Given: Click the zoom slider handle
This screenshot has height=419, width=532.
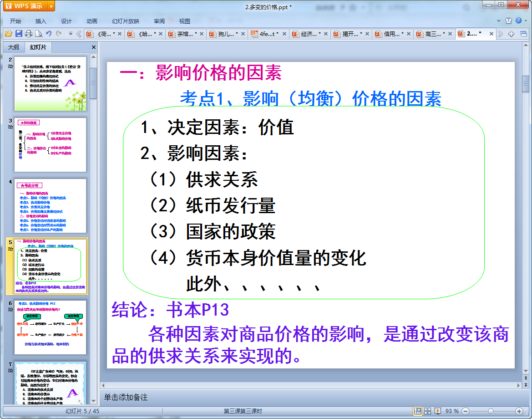Looking at the screenshot, I should (491, 411).
